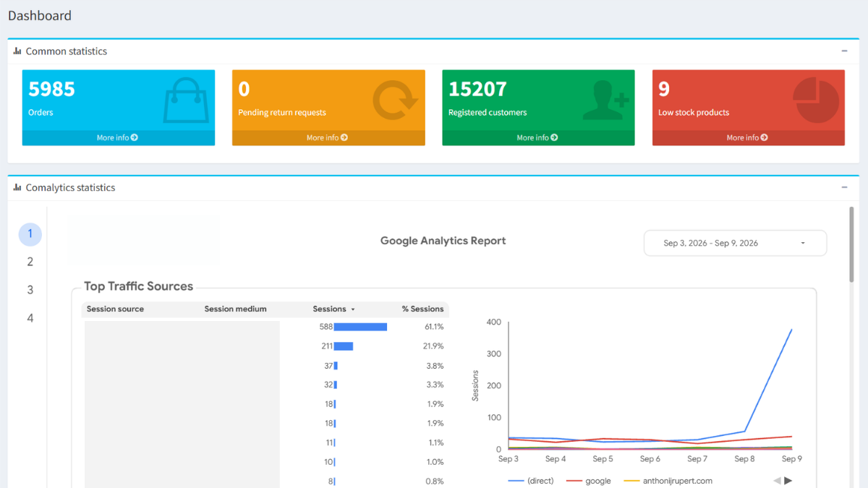Click the anthonijrupert.com legend entry
The image size is (868, 488).
click(x=668, y=481)
